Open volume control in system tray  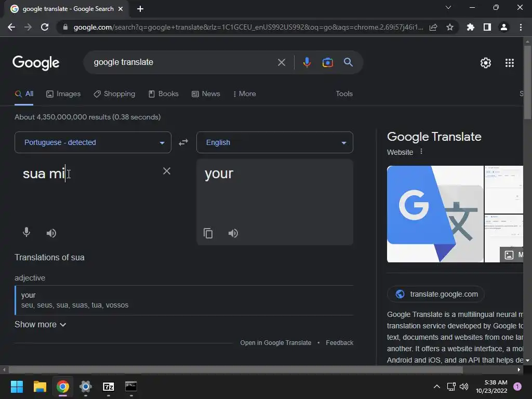(x=464, y=387)
